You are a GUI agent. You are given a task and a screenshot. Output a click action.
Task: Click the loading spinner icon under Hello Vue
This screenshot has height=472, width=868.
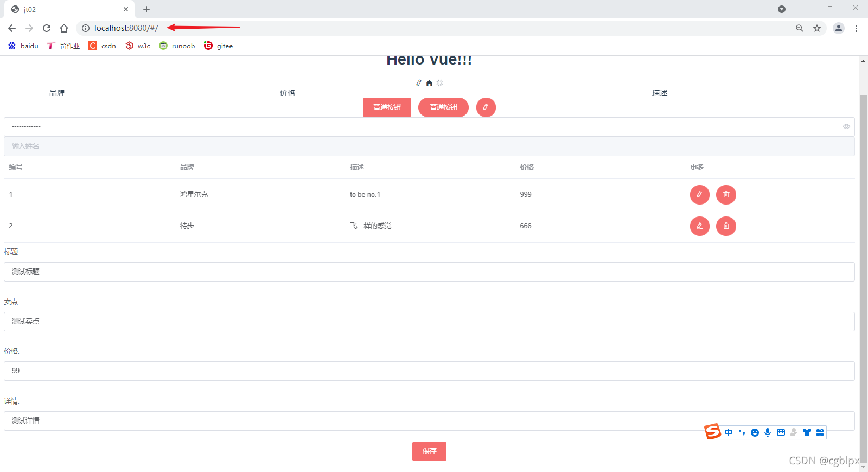pyautogui.click(x=439, y=83)
